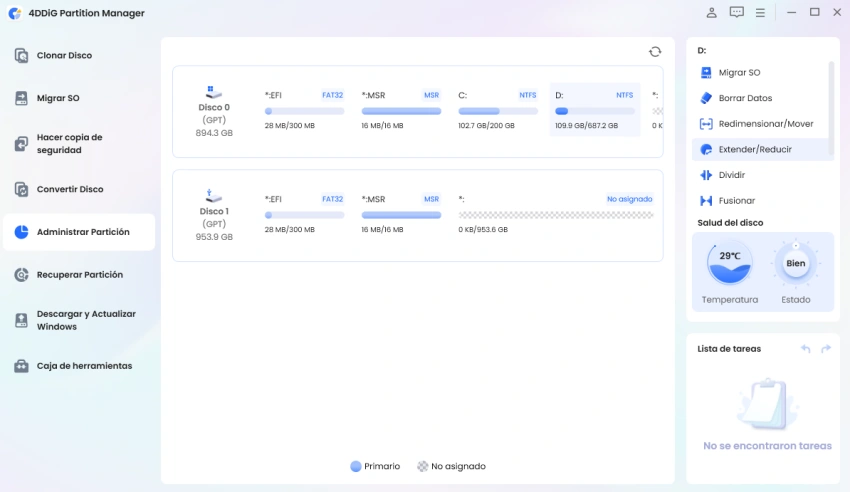Open Caja de herramientas section
This screenshot has width=850, height=492.
pos(79,366)
